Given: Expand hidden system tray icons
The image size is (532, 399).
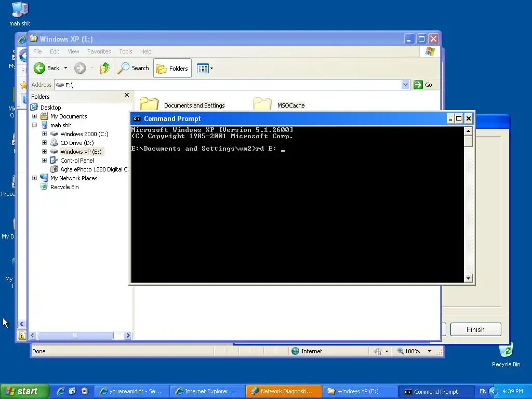Looking at the screenshot, I should 494,392.
